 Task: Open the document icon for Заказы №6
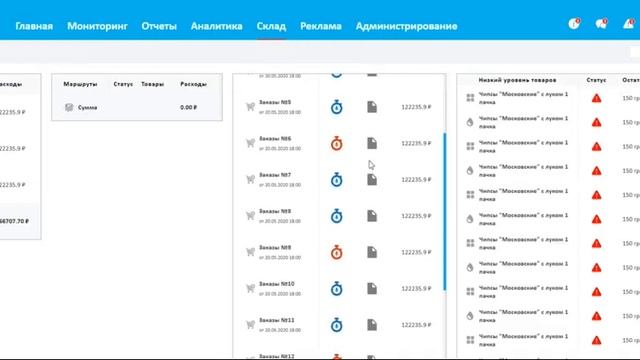(372, 143)
